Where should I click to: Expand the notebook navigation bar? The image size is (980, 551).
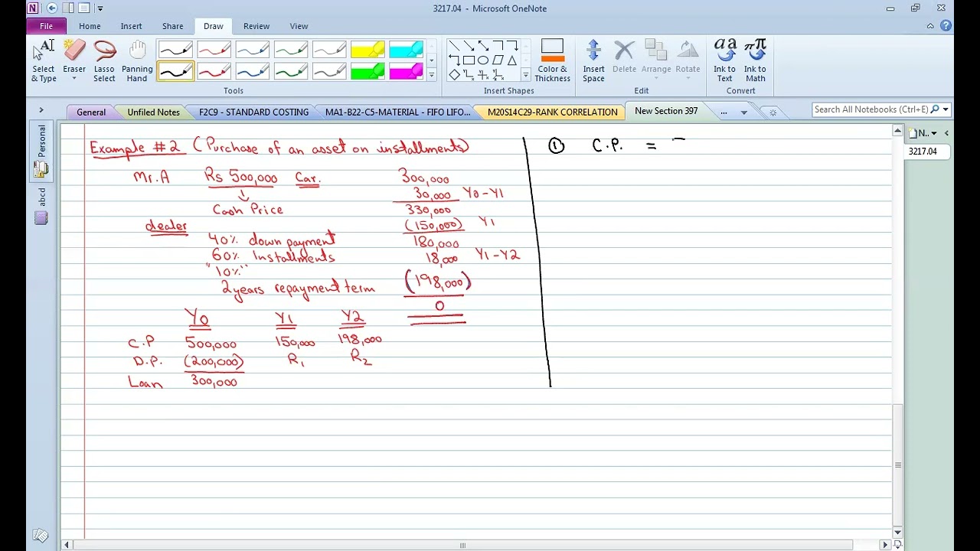41,110
